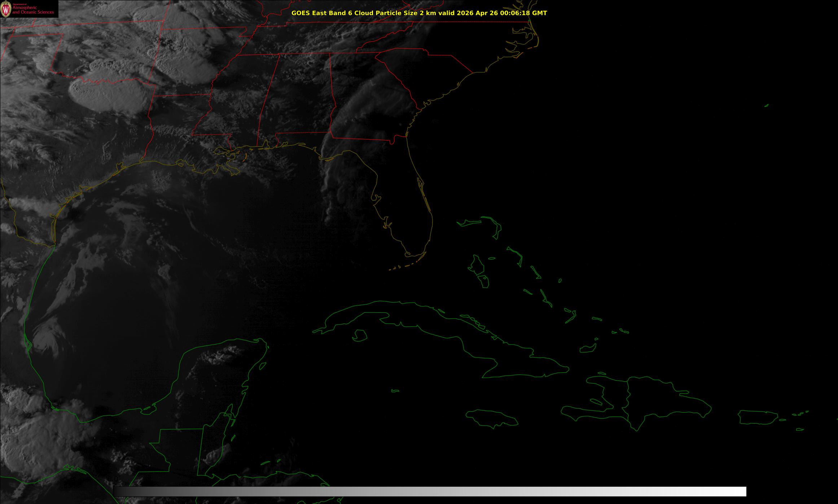838x504 pixels.
Task: Click the 0.0 label above the colorbar
Action: (x=113, y=479)
